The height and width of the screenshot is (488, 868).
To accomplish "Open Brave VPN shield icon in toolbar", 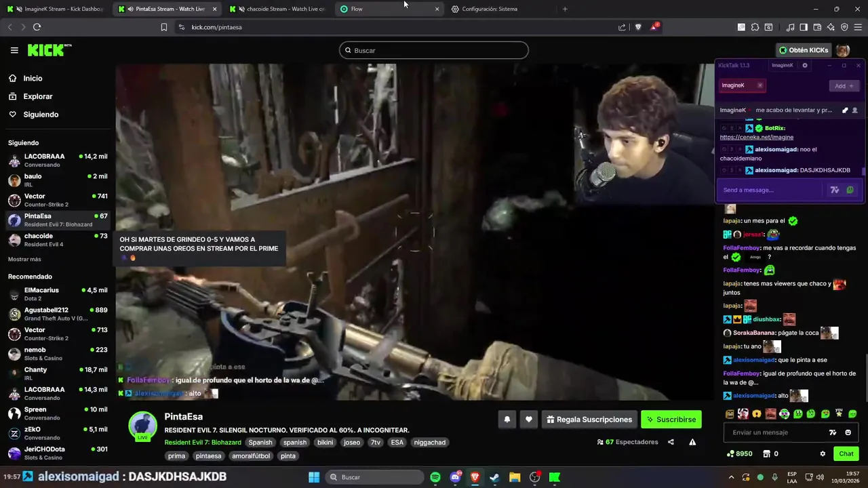I will [x=844, y=27].
